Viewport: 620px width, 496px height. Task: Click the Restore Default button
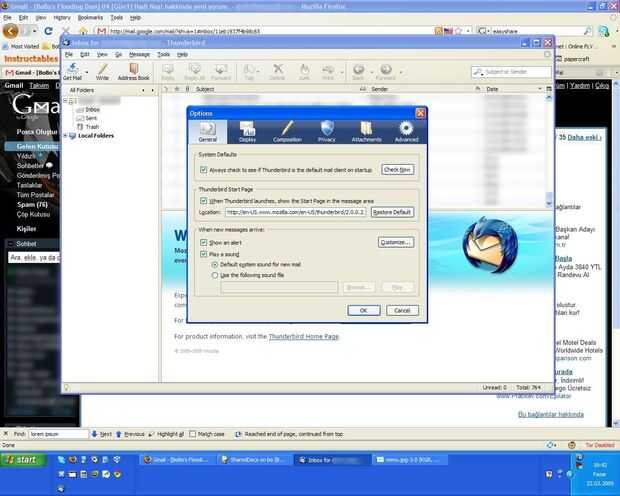coord(392,212)
